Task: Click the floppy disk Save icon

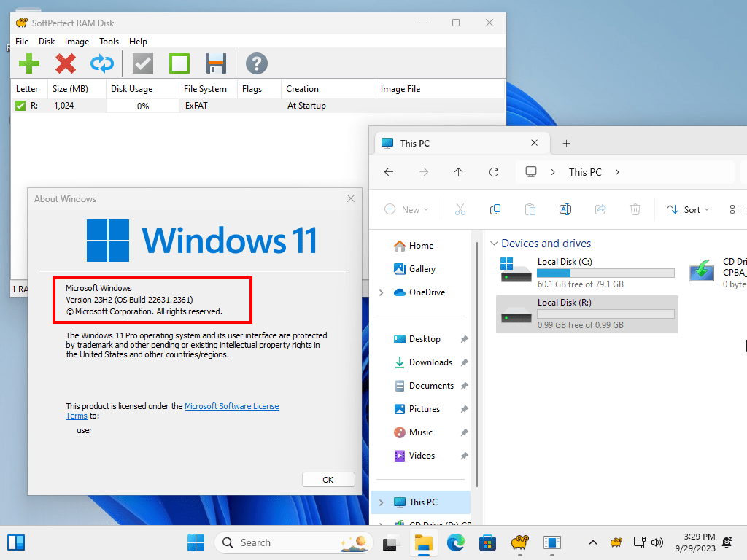Action: click(x=216, y=63)
